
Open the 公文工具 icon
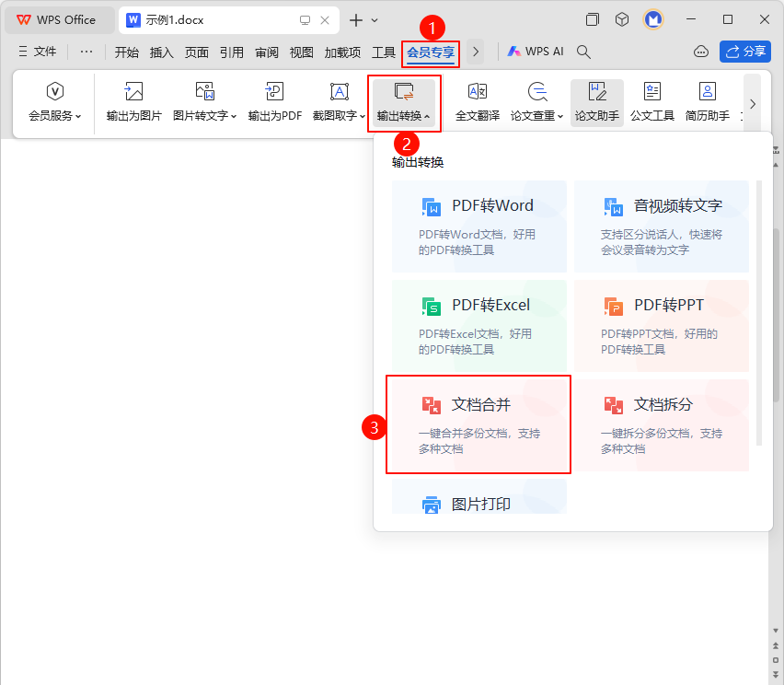pos(651,92)
